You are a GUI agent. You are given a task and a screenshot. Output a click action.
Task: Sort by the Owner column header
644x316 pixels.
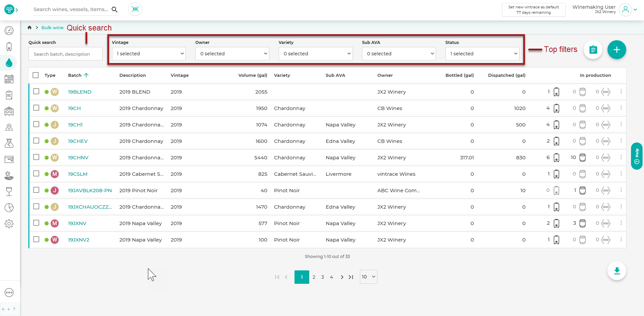385,75
